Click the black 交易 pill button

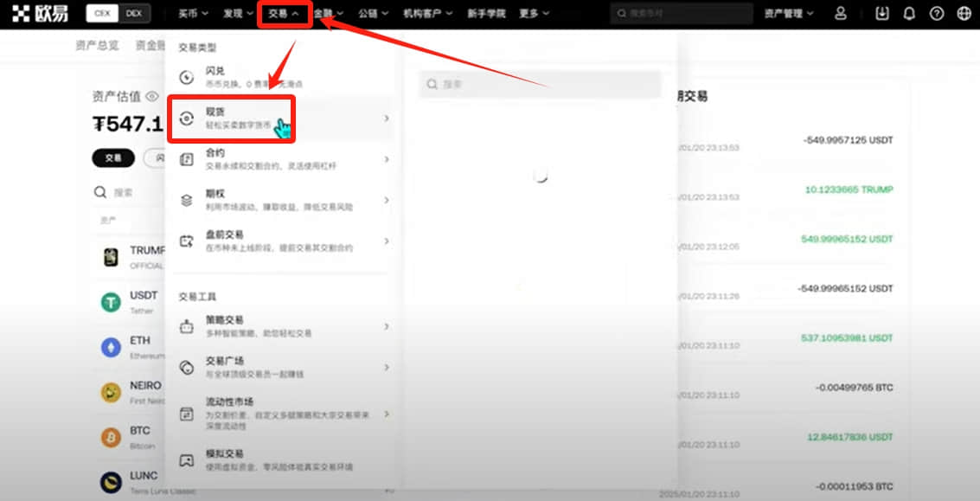pyautogui.click(x=113, y=158)
